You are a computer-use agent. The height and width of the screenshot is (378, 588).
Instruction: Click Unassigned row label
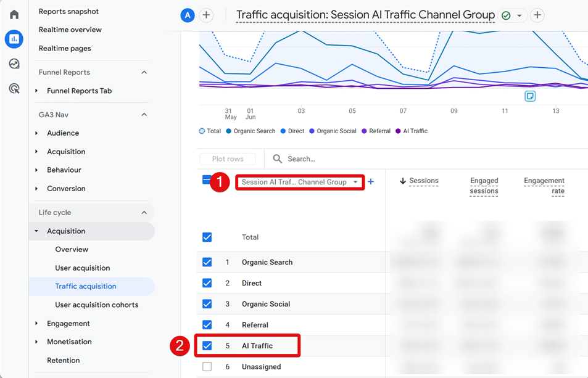pyautogui.click(x=262, y=367)
